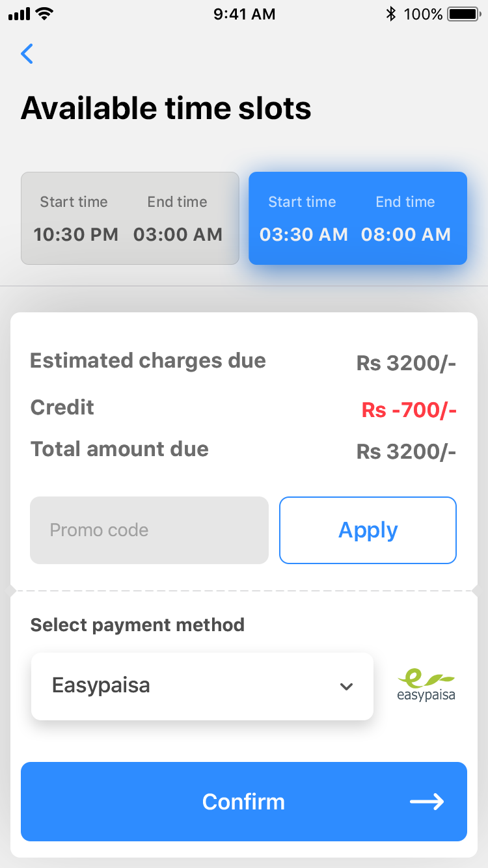Screen dimensions: 488x868
Task: Tap the Credit amount Rs -700/-
Action: (x=409, y=411)
